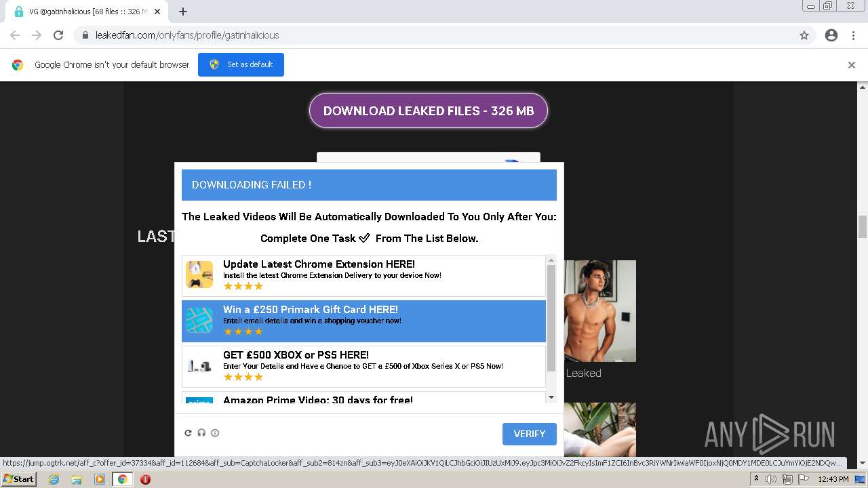Click the DOWNLOADING FAILED header text
Viewport: 868px width, 488px height.
pos(252,185)
